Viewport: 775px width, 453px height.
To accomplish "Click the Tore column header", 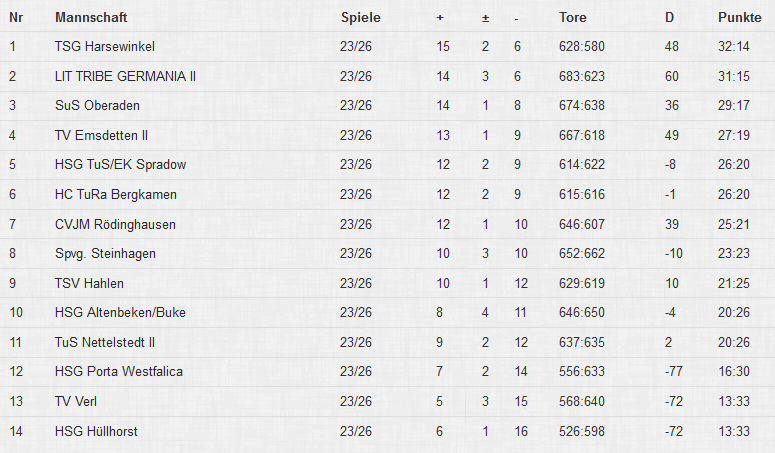I will tap(573, 18).
